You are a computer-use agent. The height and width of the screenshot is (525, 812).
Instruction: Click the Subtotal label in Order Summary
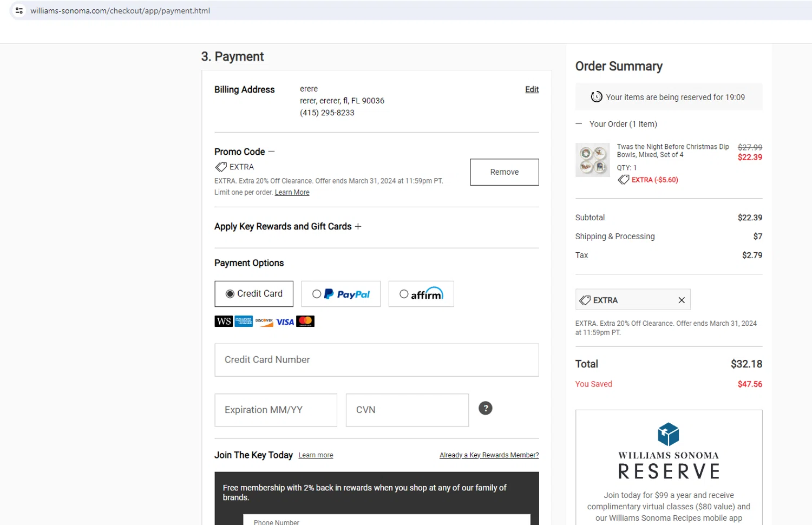tap(590, 218)
